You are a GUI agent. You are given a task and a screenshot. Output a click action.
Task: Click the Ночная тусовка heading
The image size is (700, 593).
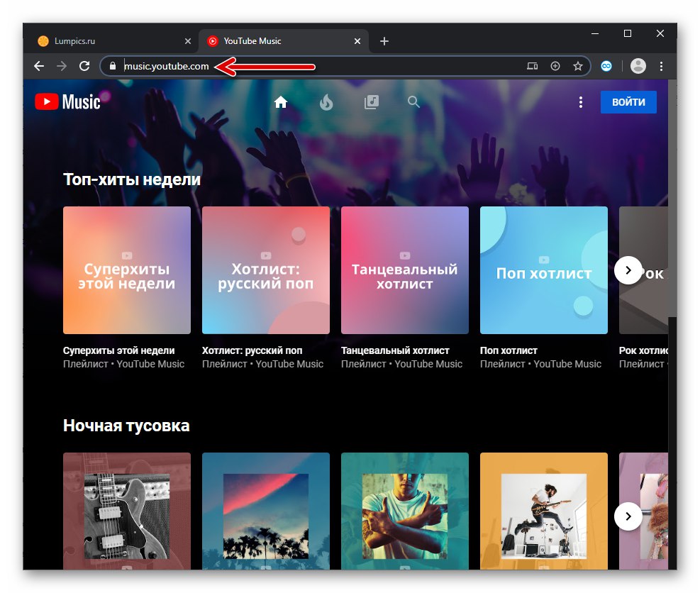126,426
